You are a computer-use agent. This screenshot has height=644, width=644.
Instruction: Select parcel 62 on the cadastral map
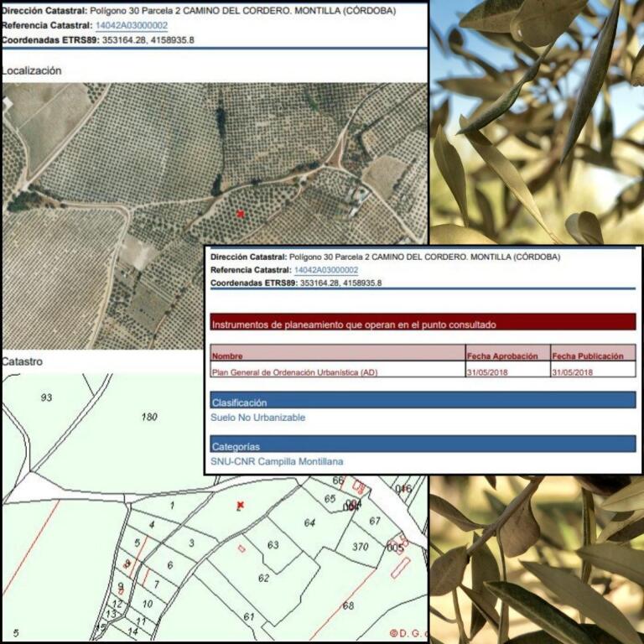click(263, 579)
